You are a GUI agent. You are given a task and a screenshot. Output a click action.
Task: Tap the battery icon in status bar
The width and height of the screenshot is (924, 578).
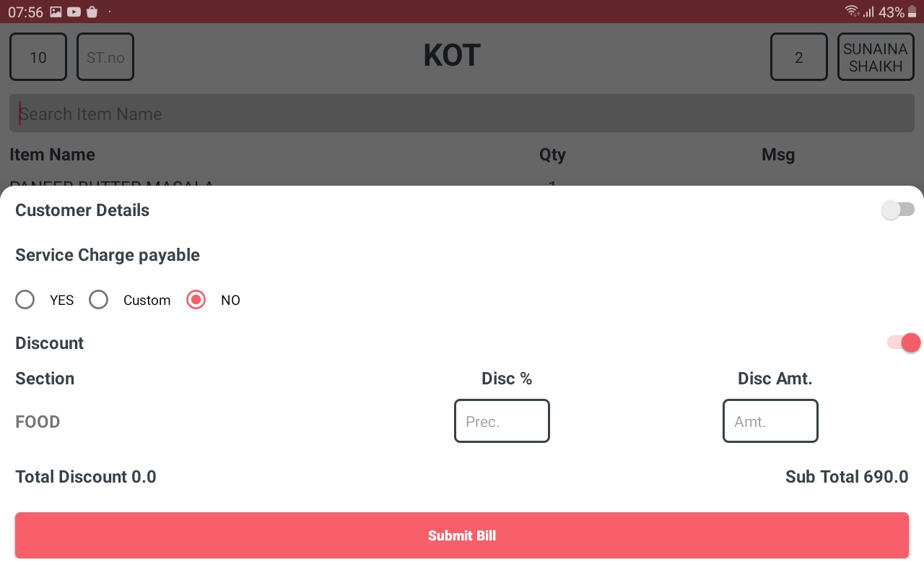point(912,12)
